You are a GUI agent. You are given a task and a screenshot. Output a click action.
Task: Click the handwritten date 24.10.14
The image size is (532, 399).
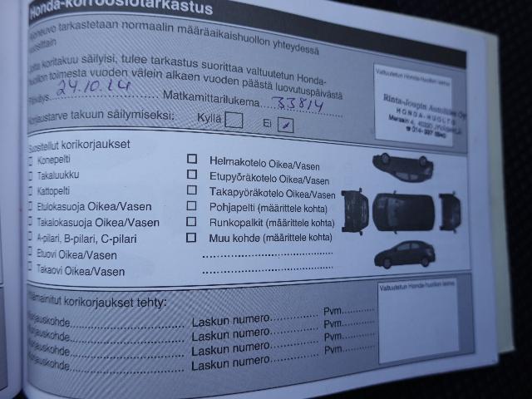(94, 87)
